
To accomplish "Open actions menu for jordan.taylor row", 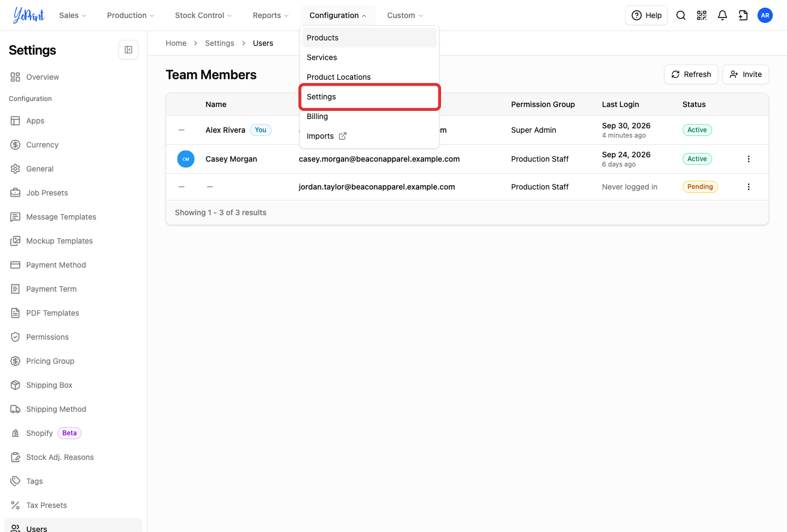I will [749, 187].
